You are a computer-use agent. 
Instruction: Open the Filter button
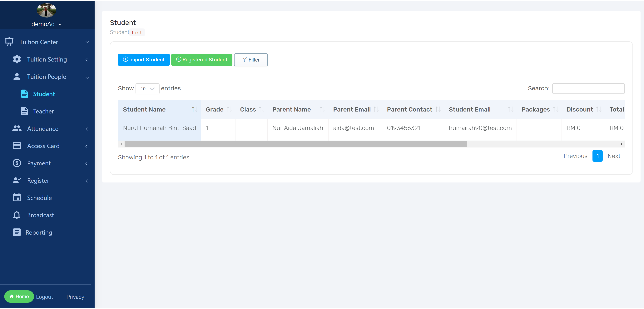click(251, 59)
